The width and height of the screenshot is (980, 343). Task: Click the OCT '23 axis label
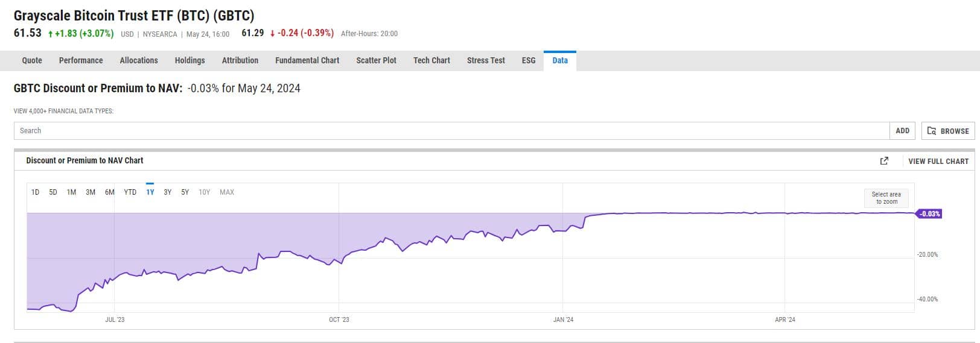pyautogui.click(x=339, y=319)
